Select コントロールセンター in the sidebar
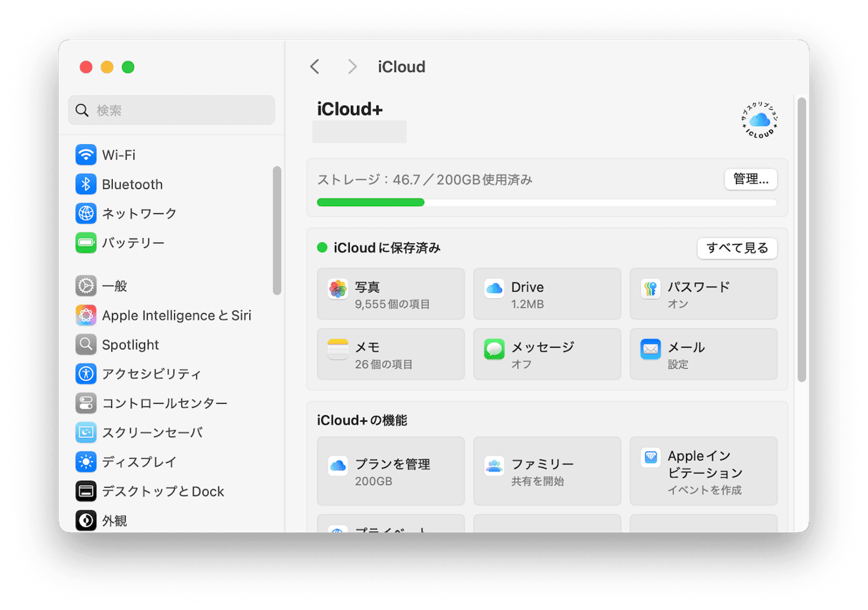 164,403
